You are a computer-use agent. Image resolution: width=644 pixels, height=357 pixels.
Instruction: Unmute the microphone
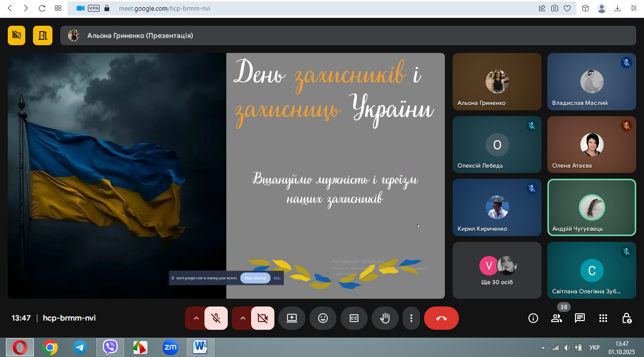216,318
